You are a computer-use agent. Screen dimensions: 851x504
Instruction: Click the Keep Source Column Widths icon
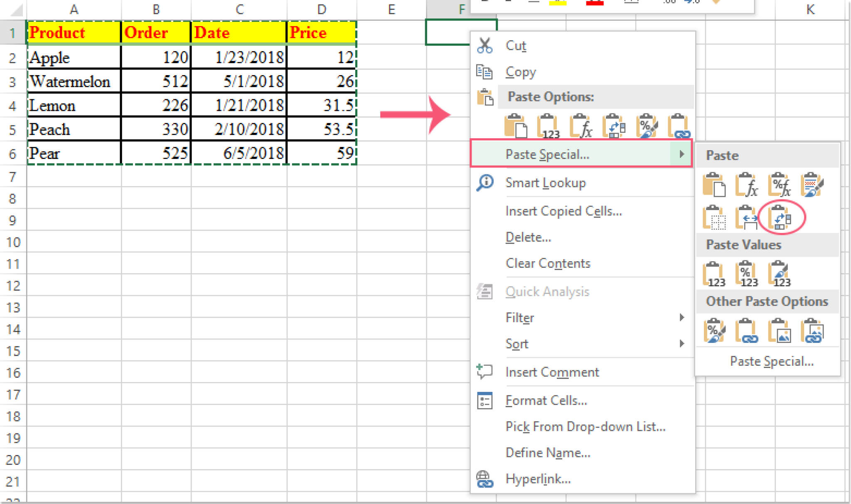(747, 218)
